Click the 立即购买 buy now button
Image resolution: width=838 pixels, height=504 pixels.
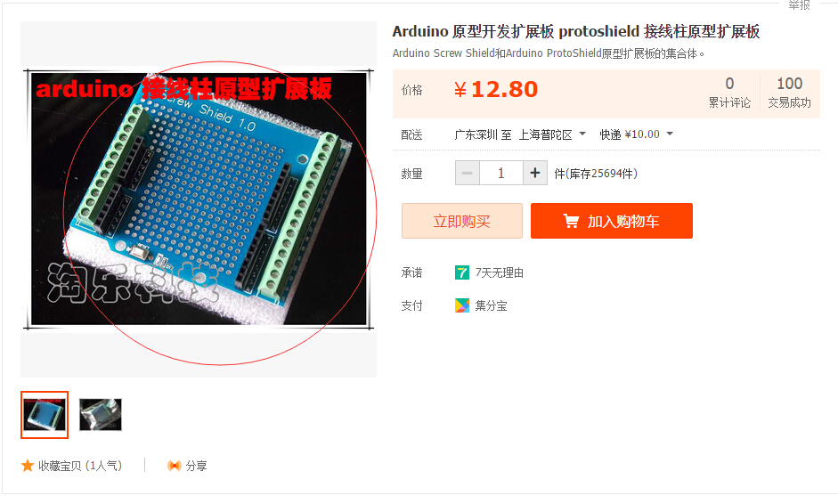point(462,221)
